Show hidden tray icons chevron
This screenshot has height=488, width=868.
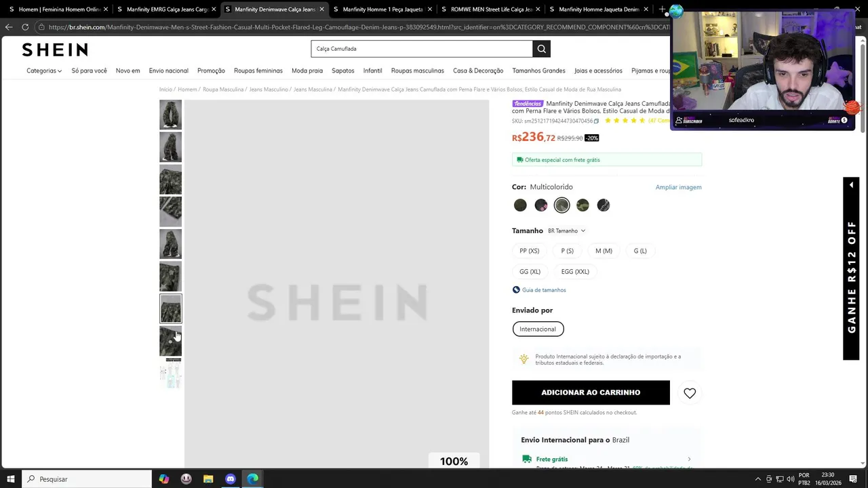pyautogui.click(x=758, y=479)
